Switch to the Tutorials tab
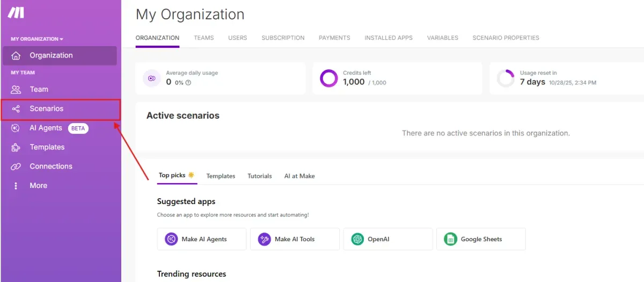The width and height of the screenshot is (644, 282). pyautogui.click(x=260, y=176)
